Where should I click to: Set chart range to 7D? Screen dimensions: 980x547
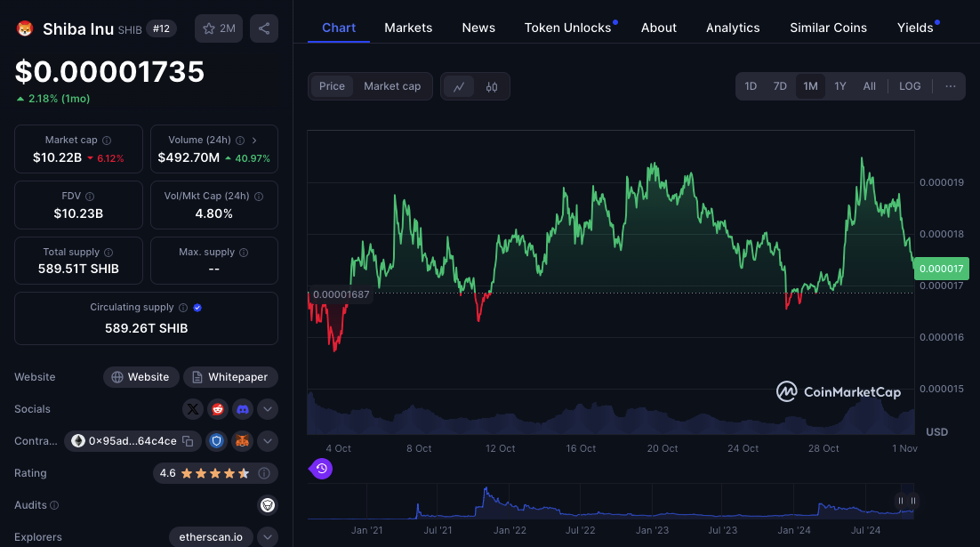(x=780, y=86)
